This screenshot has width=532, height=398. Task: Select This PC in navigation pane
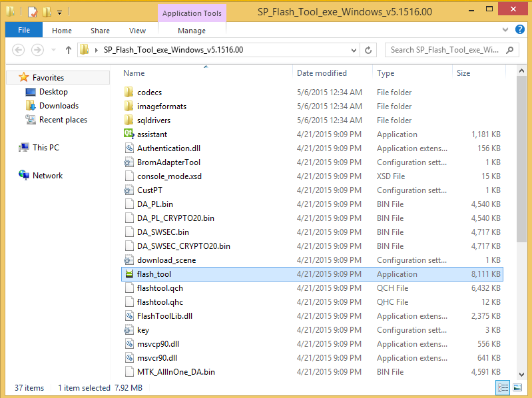coord(46,148)
